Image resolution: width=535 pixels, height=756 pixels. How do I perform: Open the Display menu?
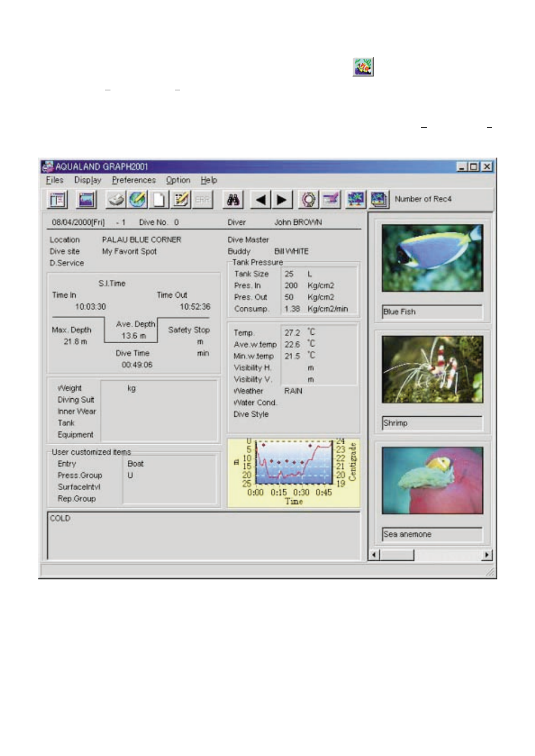pyautogui.click(x=87, y=180)
